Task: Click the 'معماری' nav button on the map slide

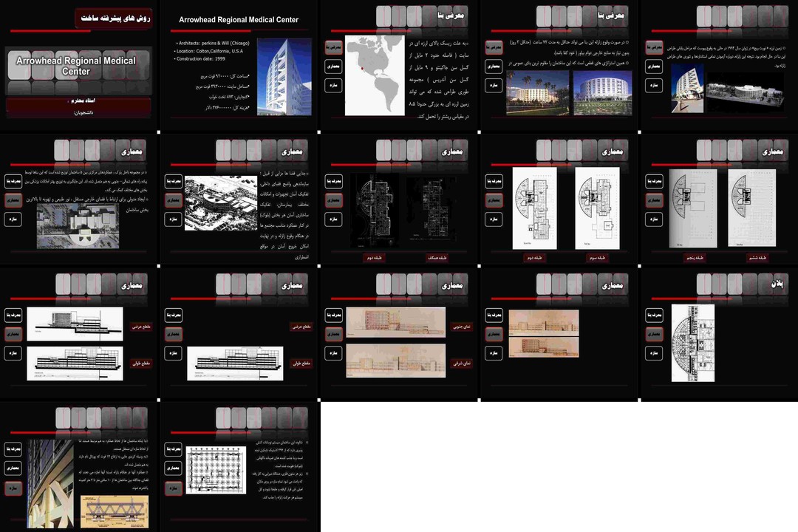Action: point(333,66)
